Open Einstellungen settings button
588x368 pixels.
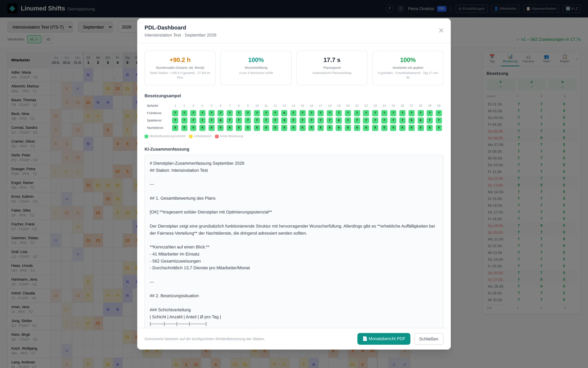[x=472, y=9]
